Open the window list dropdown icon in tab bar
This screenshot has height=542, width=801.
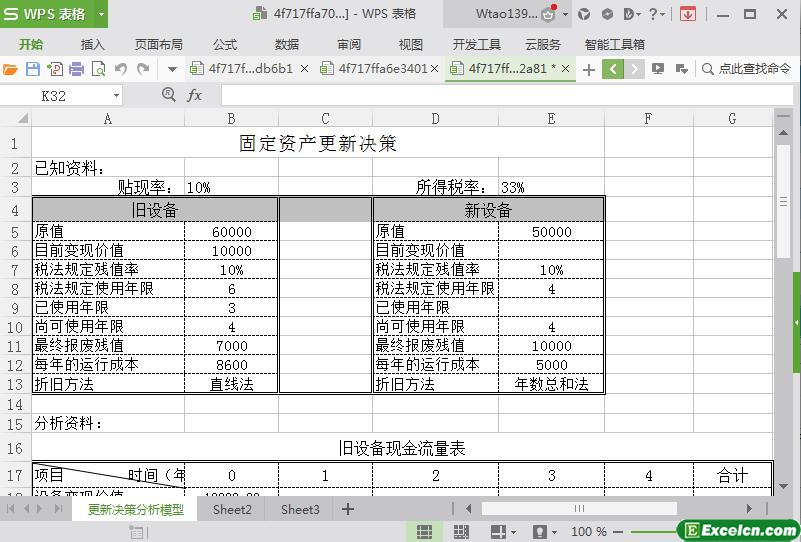coord(681,69)
